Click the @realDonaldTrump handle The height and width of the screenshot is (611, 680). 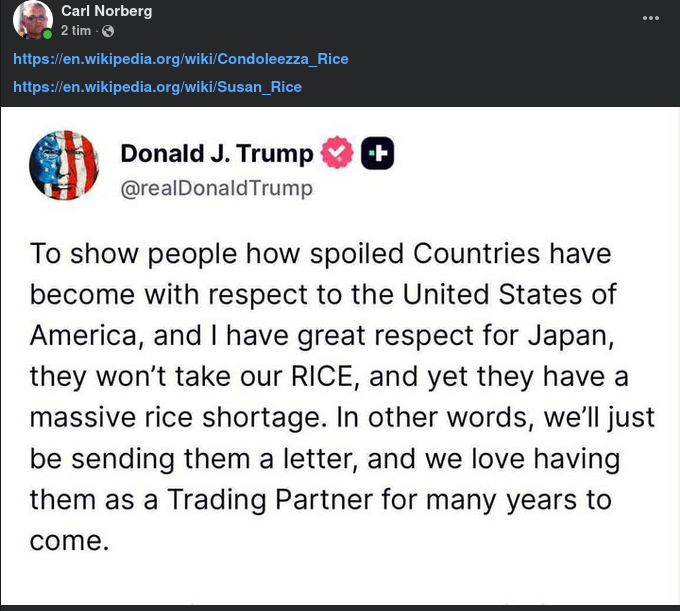(216, 188)
